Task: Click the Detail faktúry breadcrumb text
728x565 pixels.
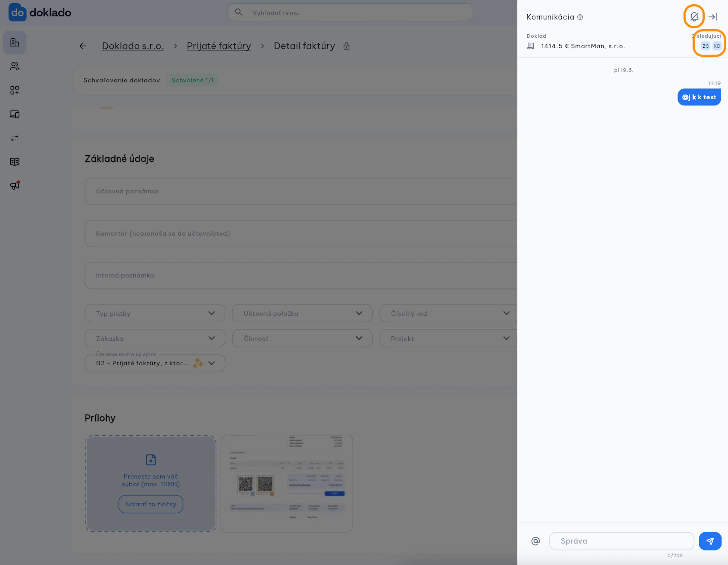Action: click(304, 46)
